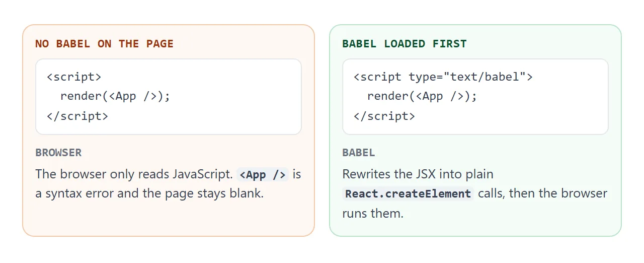The height and width of the screenshot is (263, 644).
Task: Click the text 'runs them.'
Action: [x=373, y=213]
